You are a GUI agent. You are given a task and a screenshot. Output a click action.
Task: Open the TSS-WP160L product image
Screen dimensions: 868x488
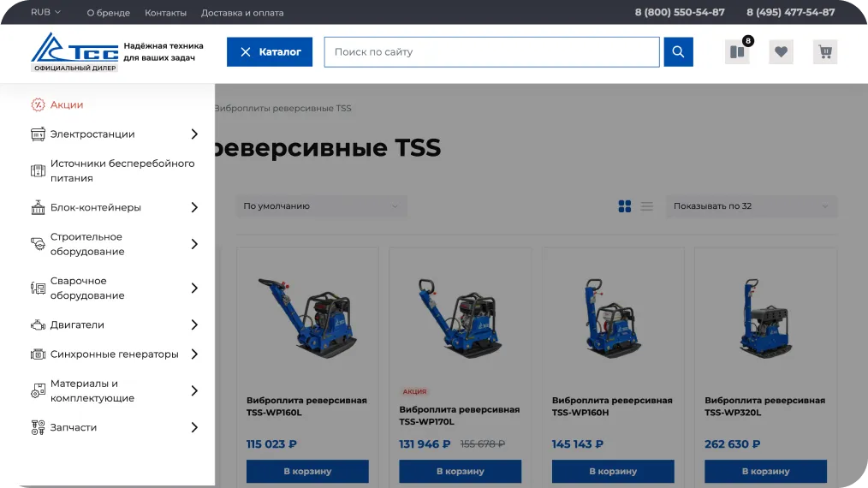tap(307, 318)
